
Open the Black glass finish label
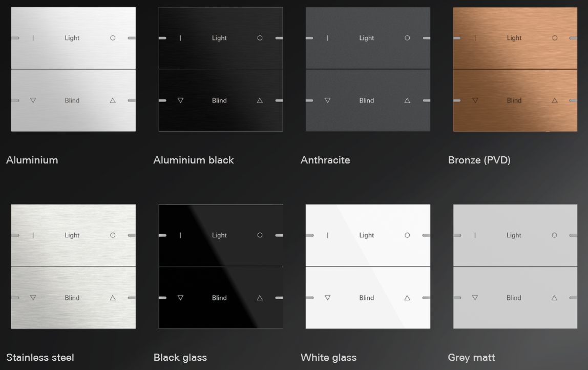tap(180, 358)
